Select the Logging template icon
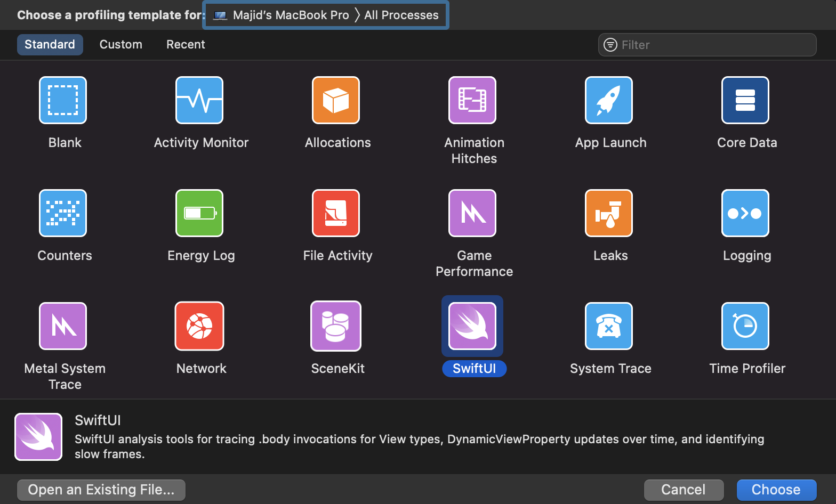Screen dimensions: 836x504 pos(745,213)
